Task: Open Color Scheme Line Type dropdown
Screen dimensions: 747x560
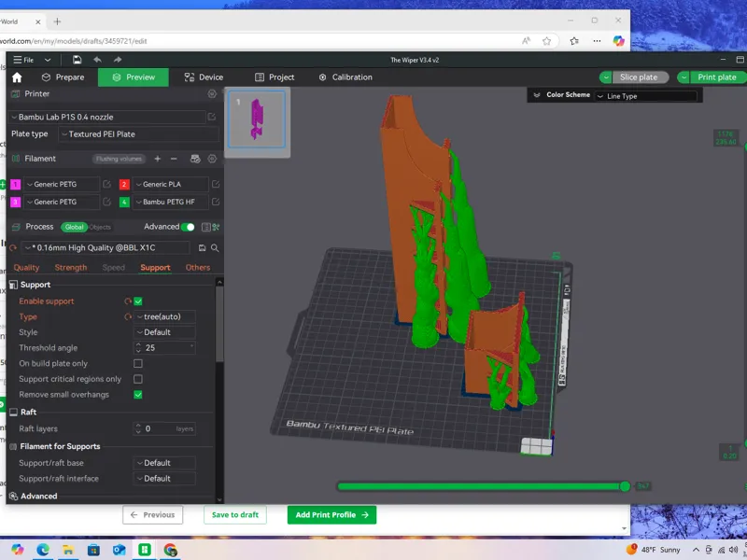Action: [x=646, y=96]
